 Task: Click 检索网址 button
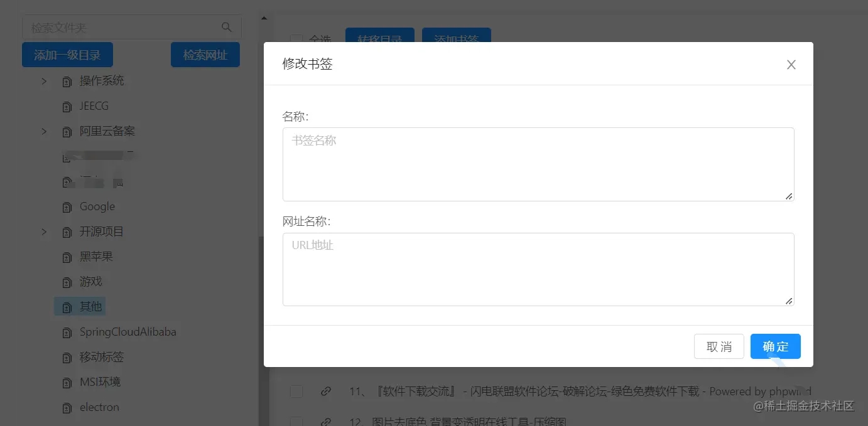(x=205, y=55)
